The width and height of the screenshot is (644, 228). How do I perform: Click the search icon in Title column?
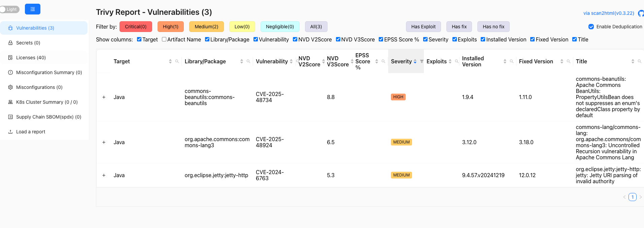tap(639, 61)
